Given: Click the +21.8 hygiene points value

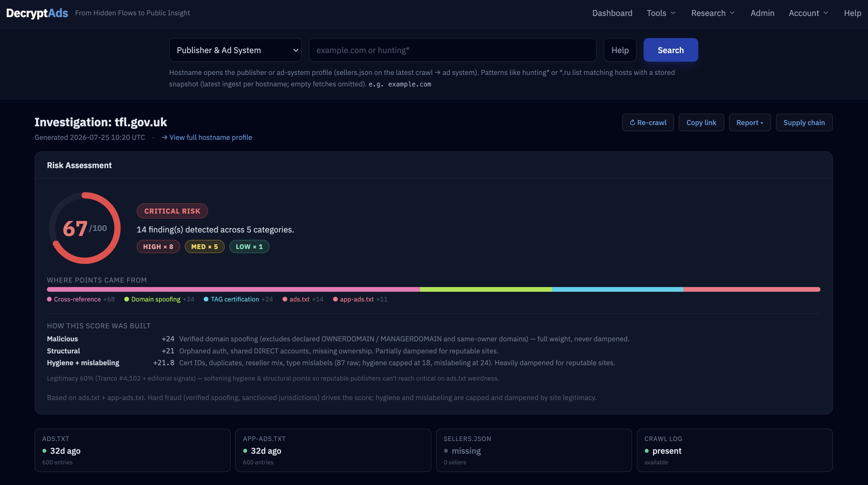Looking at the screenshot, I should 164,363.
